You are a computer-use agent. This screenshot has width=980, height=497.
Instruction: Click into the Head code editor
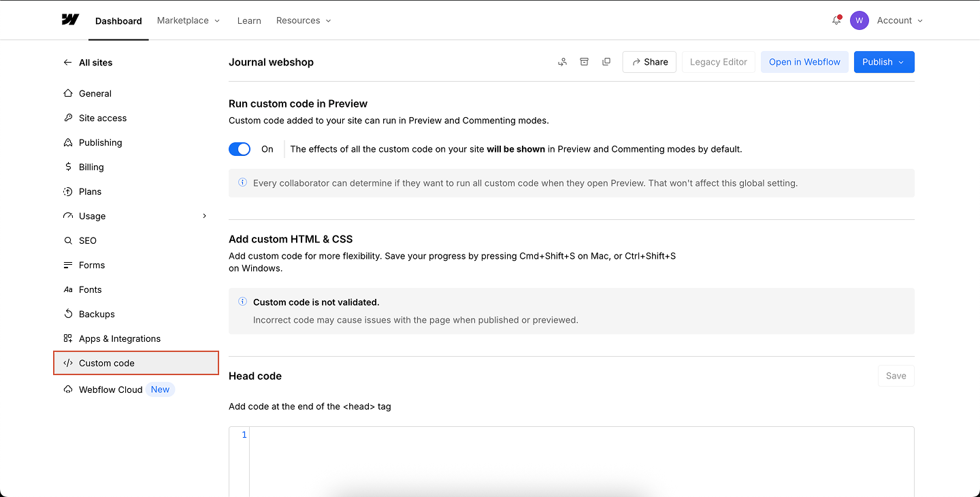(x=582, y=462)
